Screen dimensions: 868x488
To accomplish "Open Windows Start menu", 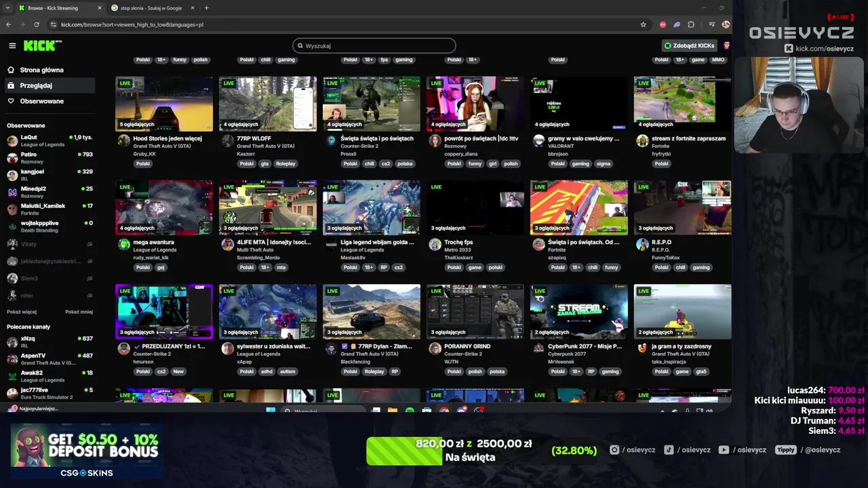I will pyautogui.click(x=271, y=411).
